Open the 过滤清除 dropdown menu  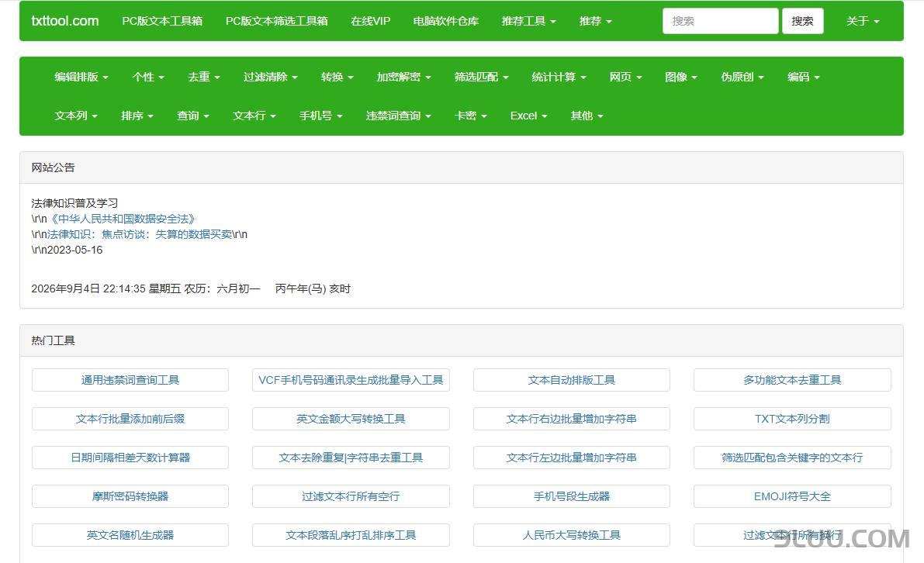(x=271, y=77)
